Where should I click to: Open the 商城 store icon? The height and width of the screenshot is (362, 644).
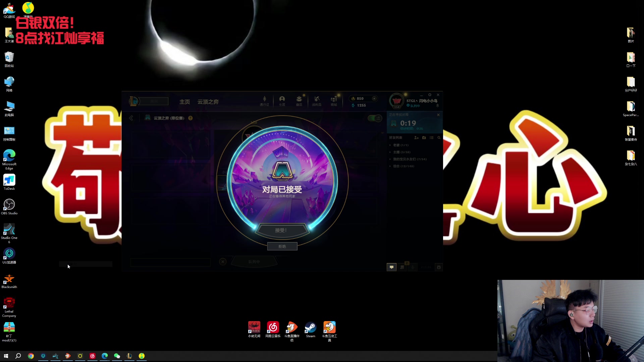click(x=334, y=101)
